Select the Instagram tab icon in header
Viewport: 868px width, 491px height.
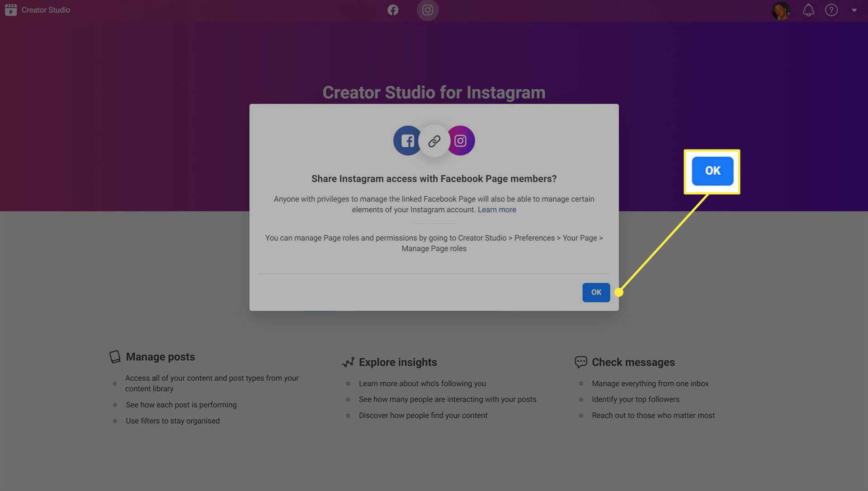pos(427,10)
